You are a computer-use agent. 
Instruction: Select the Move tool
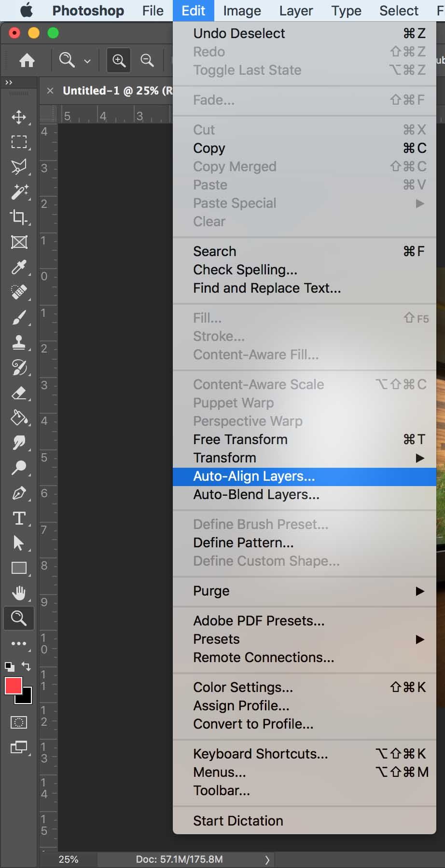(19, 117)
